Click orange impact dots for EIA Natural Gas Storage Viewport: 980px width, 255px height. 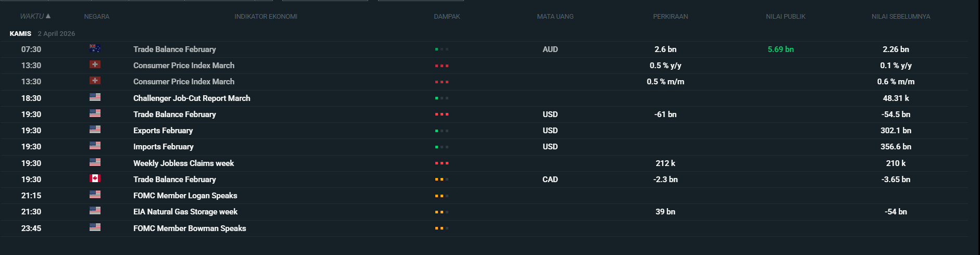pyautogui.click(x=442, y=212)
